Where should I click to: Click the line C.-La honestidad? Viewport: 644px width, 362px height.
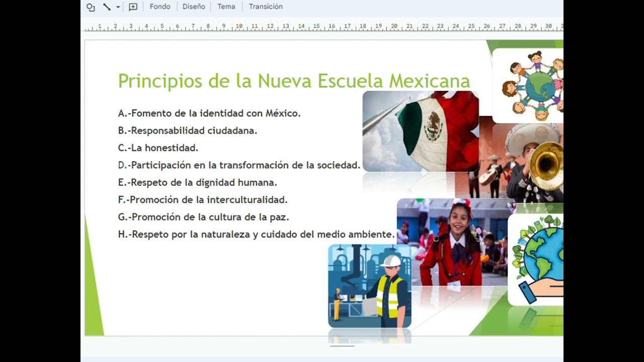[x=158, y=148]
